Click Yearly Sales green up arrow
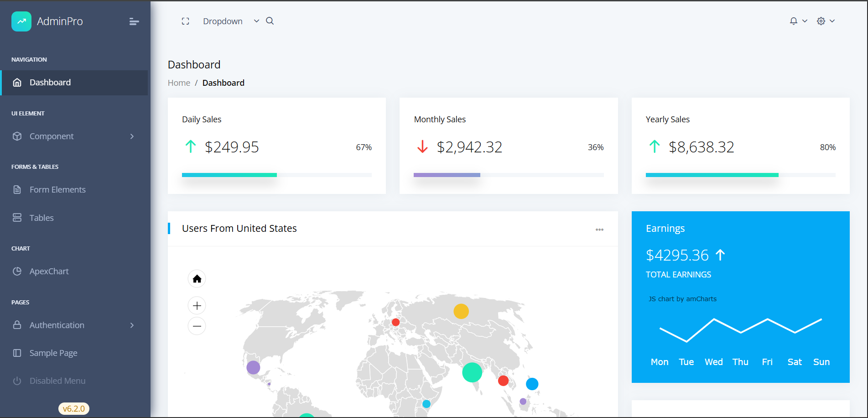Viewport: 868px width, 418px height. point(655,146)
